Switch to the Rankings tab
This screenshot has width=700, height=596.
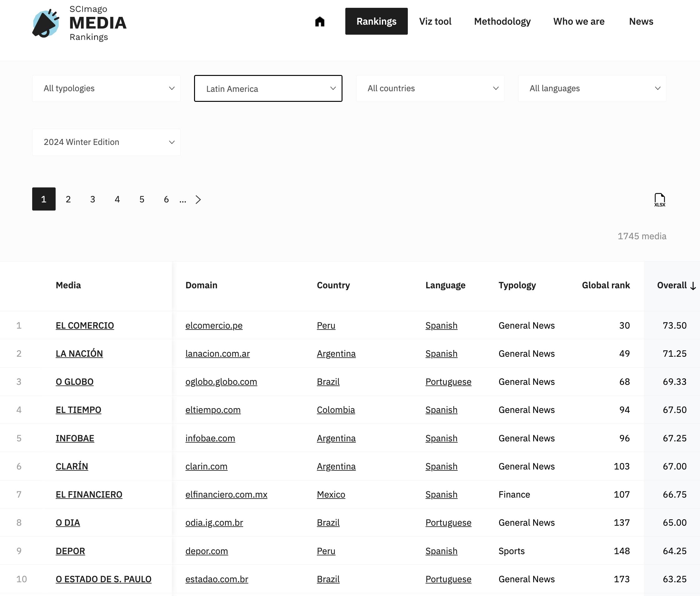pos(376,21)
